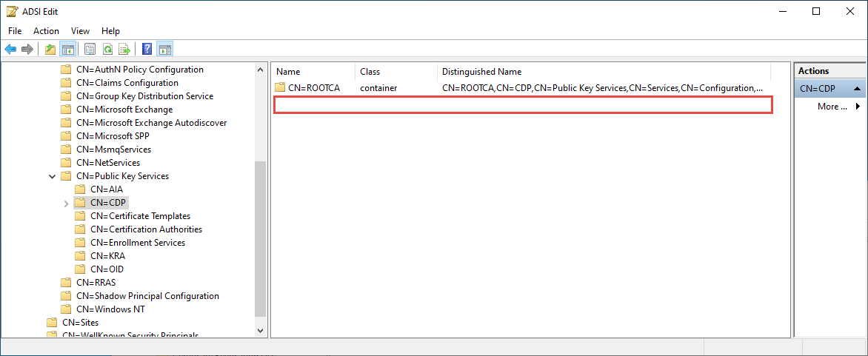The image size is (868, 356).
Task: Click the Back arrow toolbar icon
Action: 10,50
